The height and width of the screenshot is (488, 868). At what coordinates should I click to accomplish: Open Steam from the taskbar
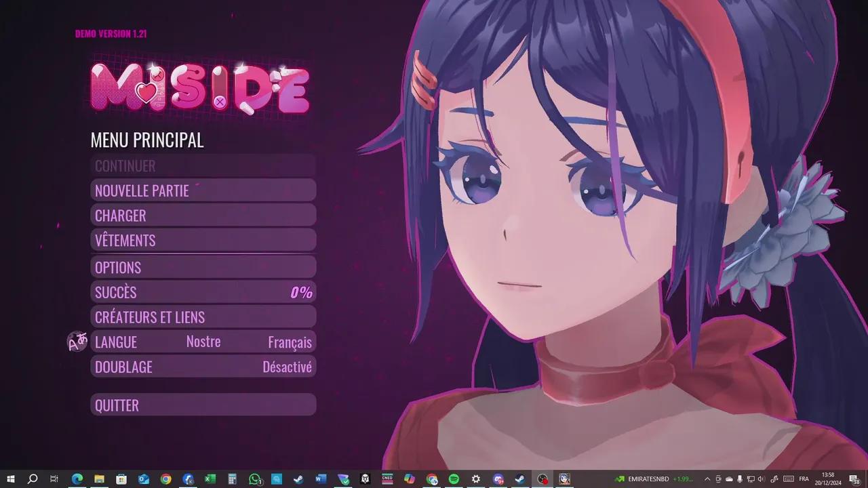pyautogui.click(x=298, y=479)
